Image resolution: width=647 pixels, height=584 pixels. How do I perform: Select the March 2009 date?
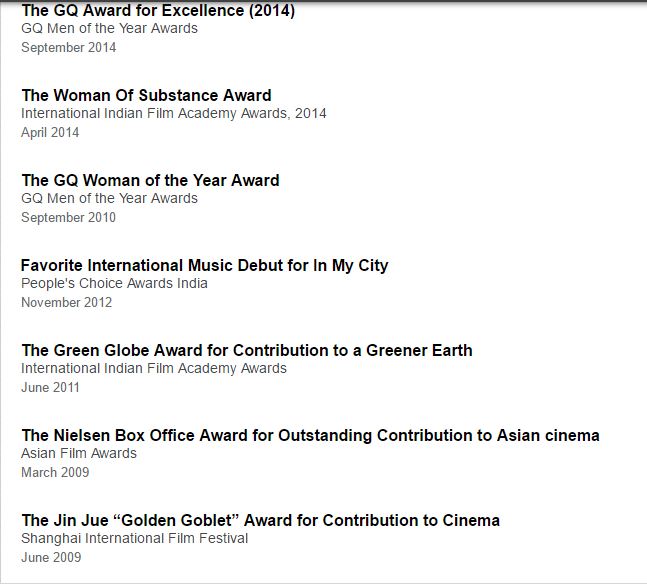pyautogui.click(x=55, y=473)
